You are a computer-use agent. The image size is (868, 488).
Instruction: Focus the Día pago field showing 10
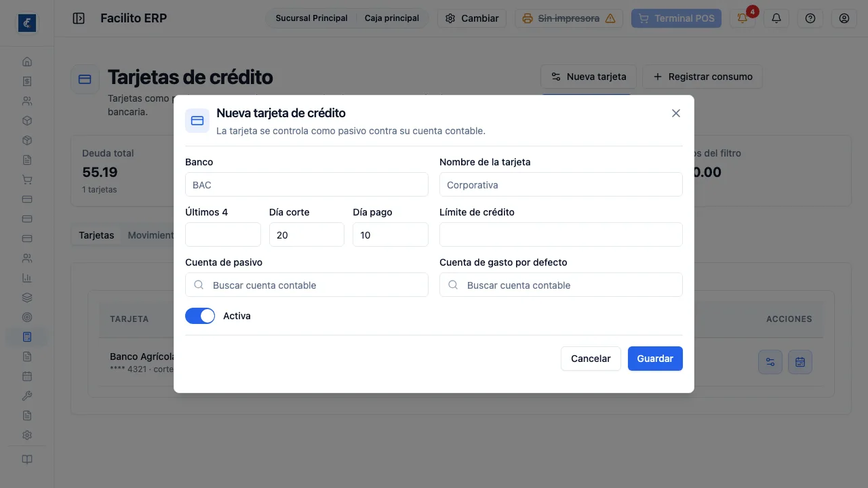pos(391,235)
